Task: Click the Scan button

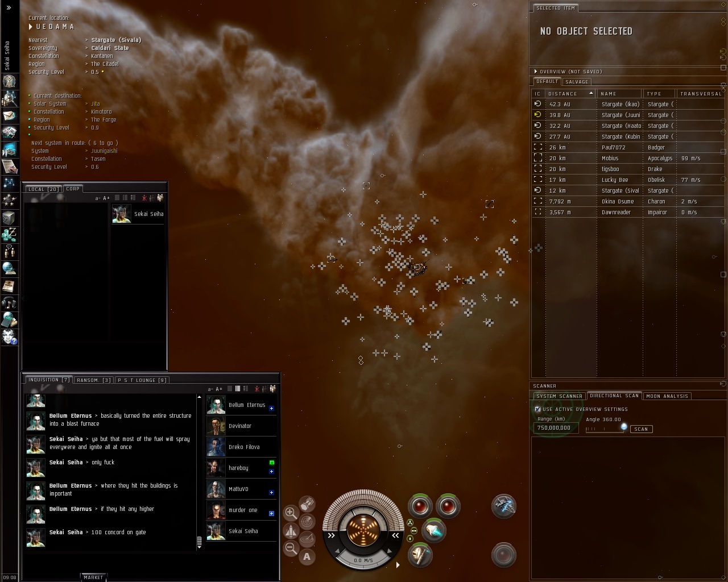Action: (641, 429)
